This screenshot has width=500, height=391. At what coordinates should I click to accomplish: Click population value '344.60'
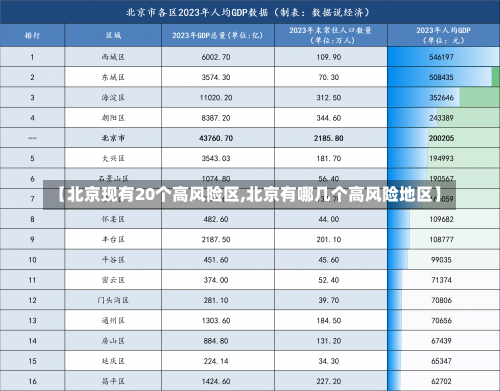click(x=329, y=118)
